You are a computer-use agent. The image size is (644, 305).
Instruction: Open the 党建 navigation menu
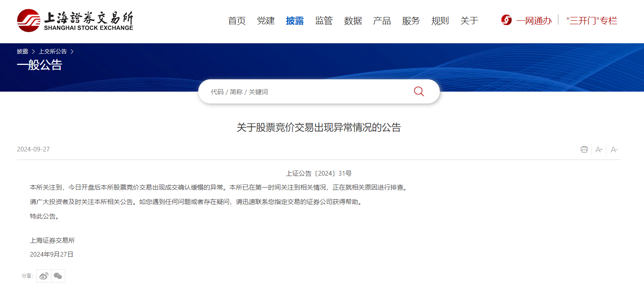[x=266, y=21]
